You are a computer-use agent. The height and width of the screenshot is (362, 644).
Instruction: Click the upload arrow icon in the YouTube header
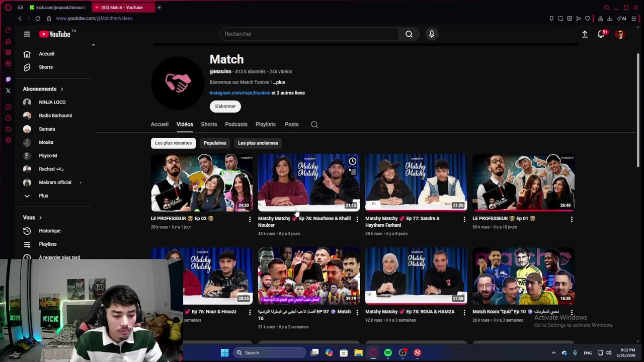[x=585, y=34]
